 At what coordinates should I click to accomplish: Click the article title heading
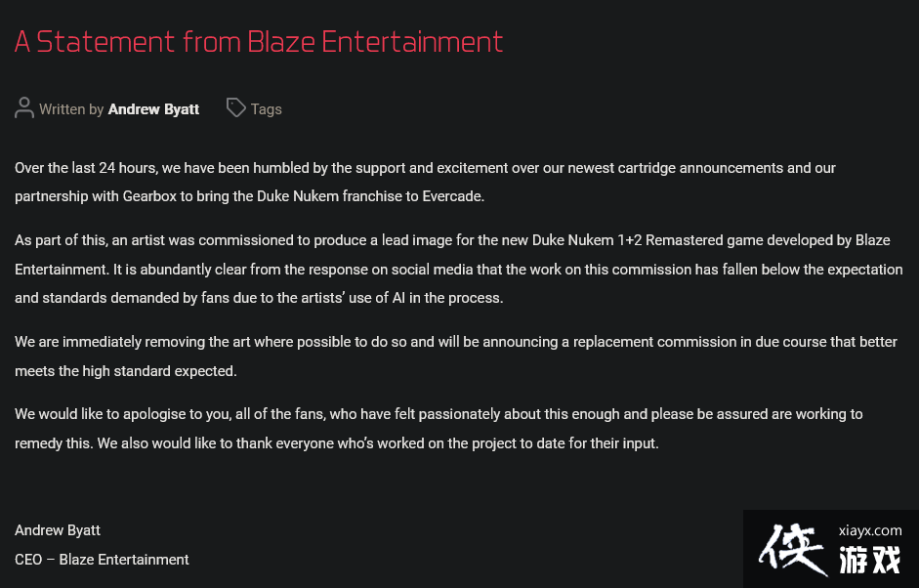click(259, 42)
